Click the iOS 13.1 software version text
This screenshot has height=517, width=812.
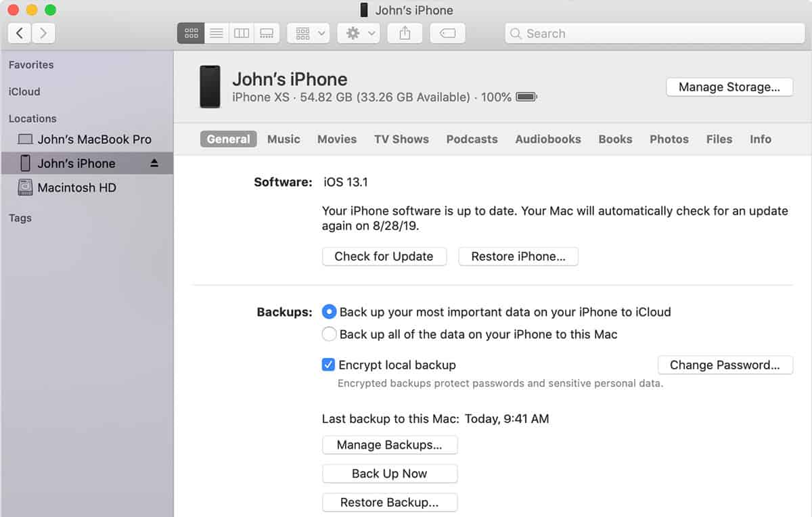click(345, 182)
